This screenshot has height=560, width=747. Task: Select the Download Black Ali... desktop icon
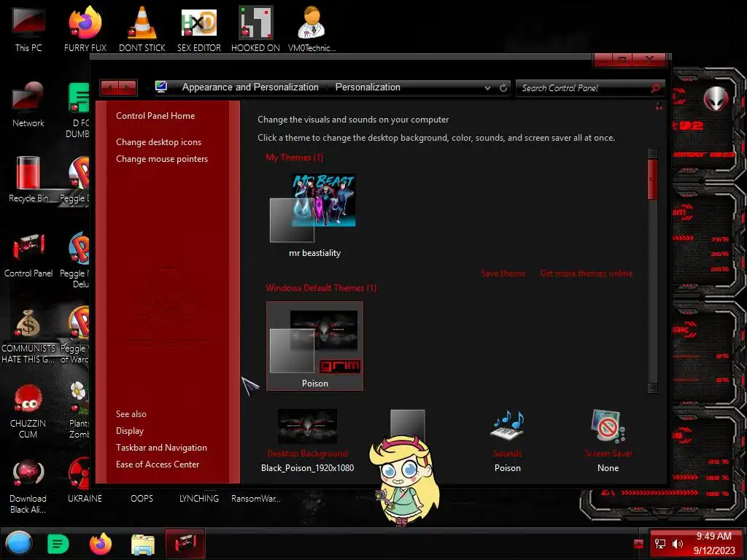point(28,486)
